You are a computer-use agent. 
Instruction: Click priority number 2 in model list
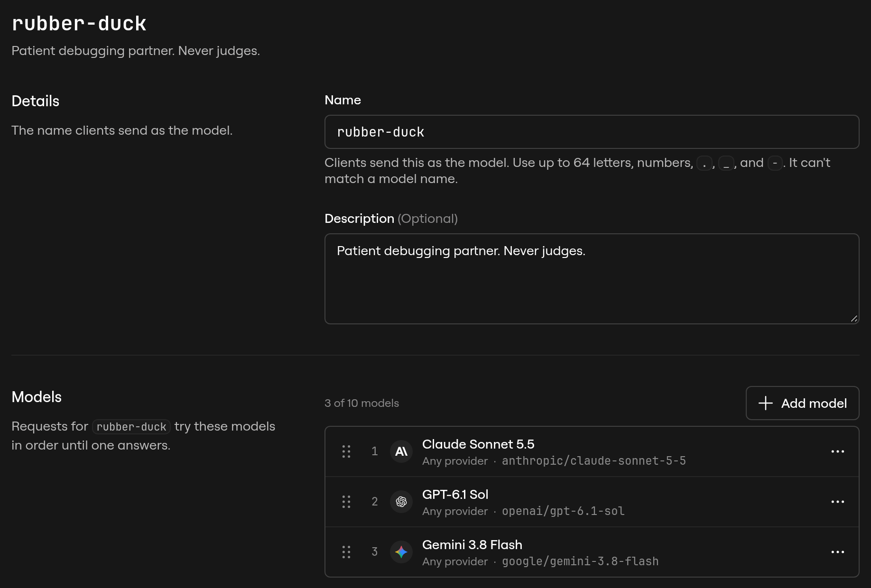375,502
